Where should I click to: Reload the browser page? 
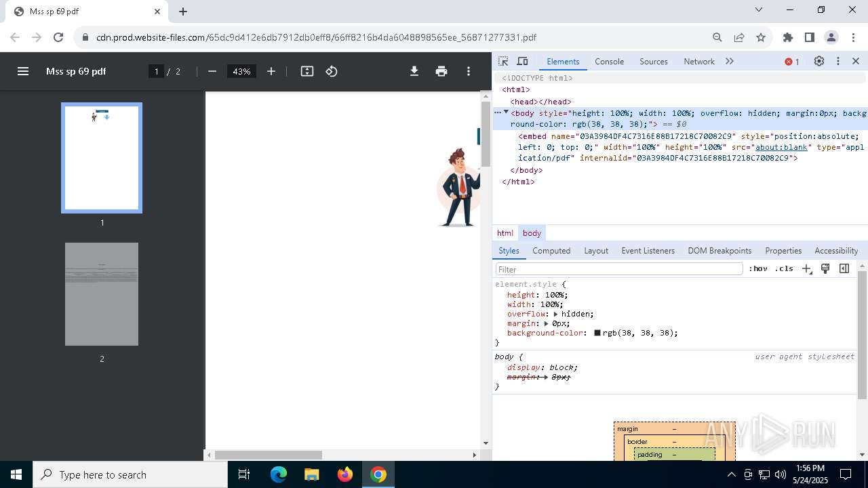pyautogui.click(x=58, y=37)
